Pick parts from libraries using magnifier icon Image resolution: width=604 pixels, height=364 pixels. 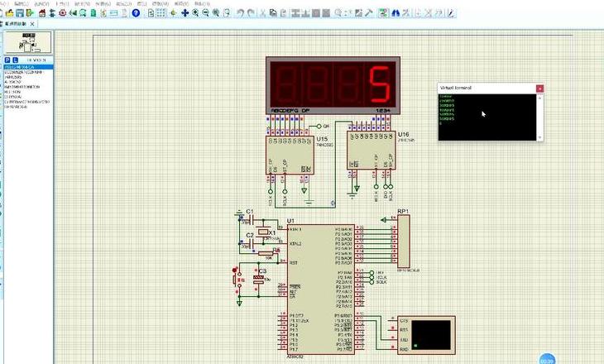tap(338, 13)
